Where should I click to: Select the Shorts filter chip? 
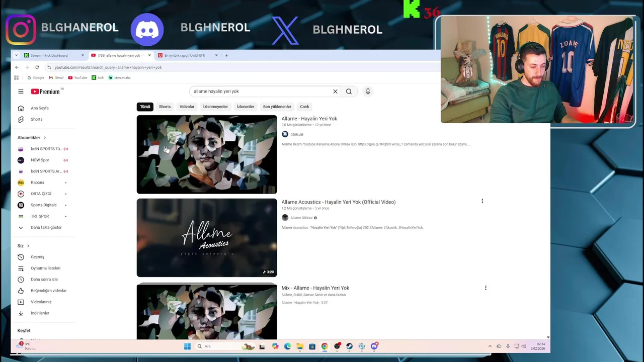(165, 107)
